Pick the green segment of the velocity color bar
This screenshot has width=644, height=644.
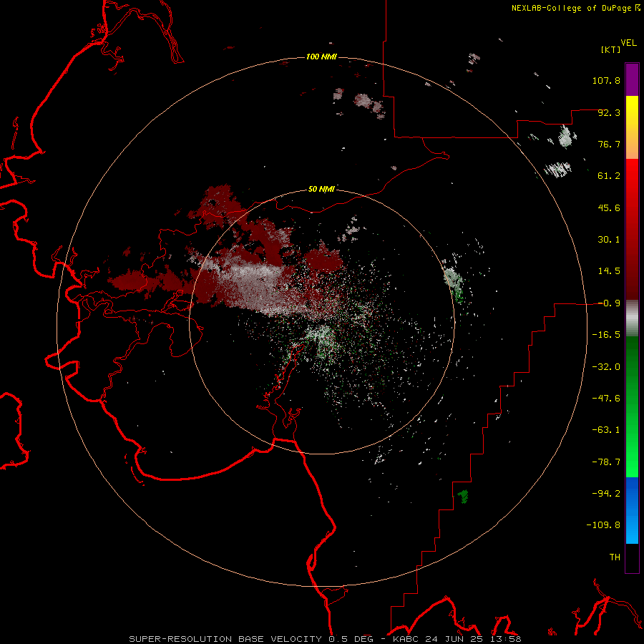click(632, 406)
